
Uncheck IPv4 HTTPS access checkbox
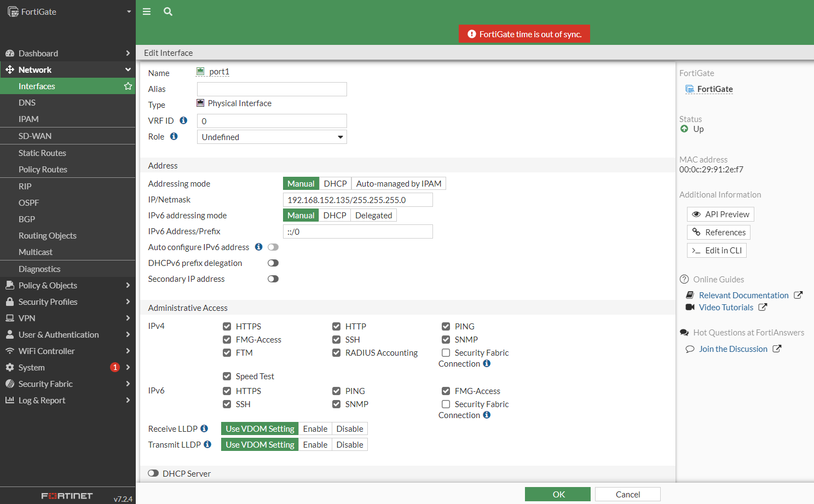[227, 326]
